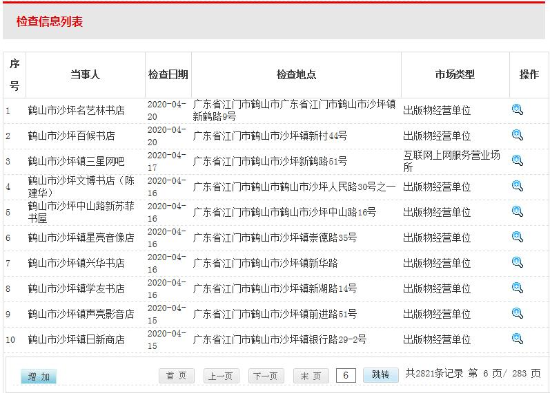Open details icon for 鹤山市沙坪镇学友书店

click(x=517, y=288)
